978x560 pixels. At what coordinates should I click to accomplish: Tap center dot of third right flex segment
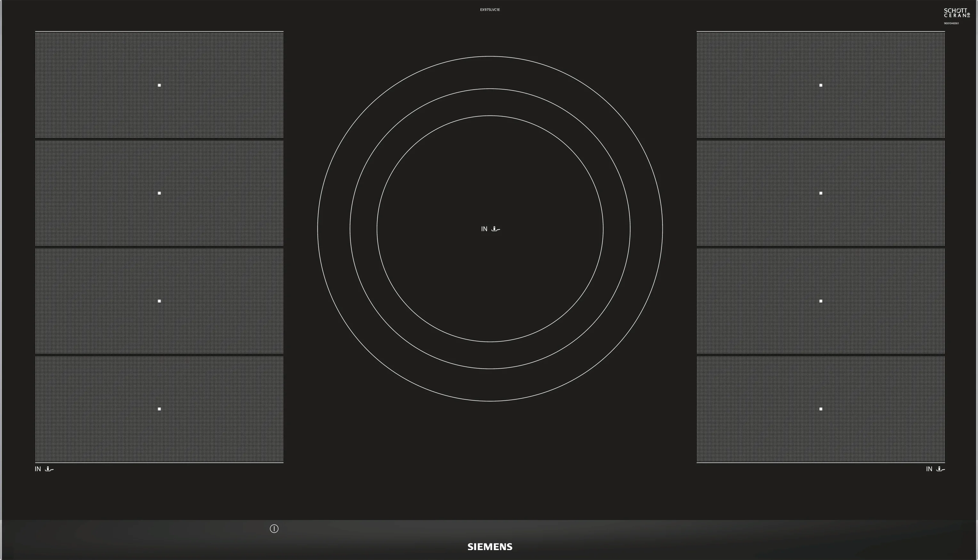coord(821,301)
